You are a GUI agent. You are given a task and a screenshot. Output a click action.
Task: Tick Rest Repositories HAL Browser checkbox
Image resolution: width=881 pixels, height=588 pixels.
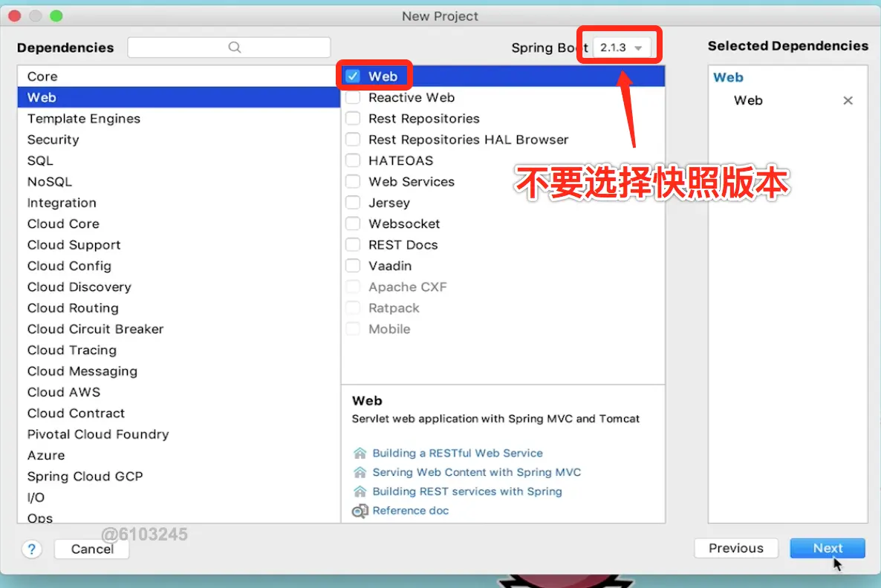(353, 140)
